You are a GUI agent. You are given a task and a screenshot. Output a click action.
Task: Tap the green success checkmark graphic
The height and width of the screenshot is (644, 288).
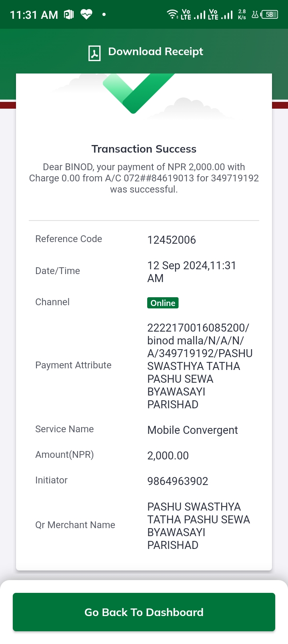click(138, 93)
